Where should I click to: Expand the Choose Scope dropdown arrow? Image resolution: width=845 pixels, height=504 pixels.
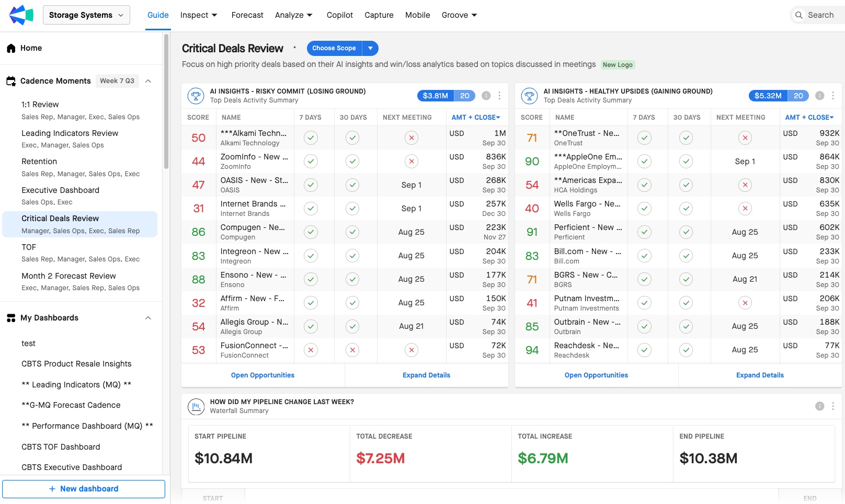click(370, 48)
